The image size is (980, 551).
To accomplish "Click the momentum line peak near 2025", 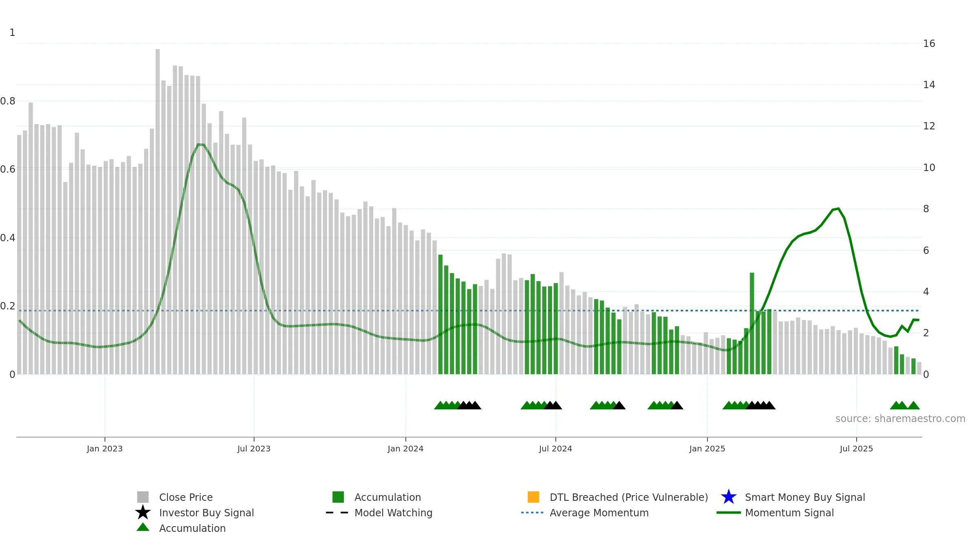I will [838, 209].
